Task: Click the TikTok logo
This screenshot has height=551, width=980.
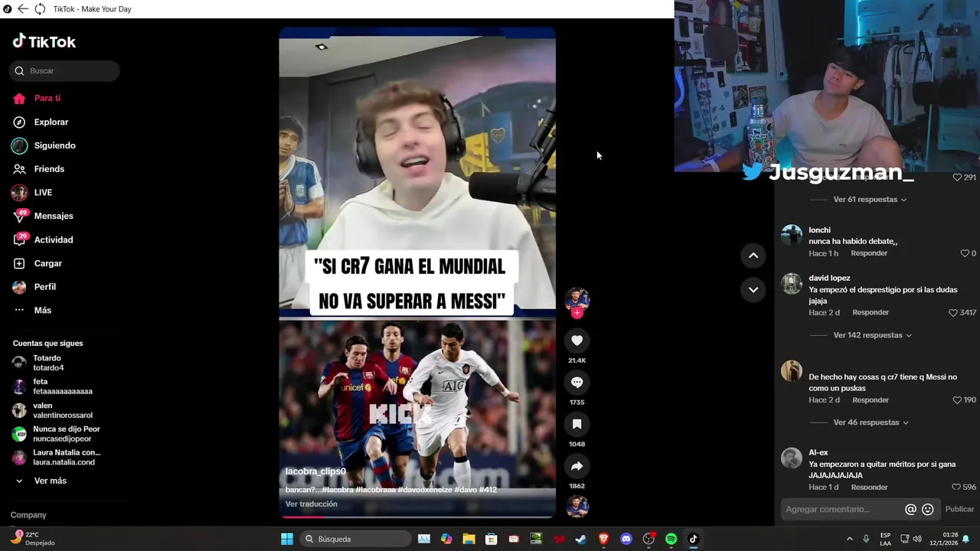Action: tap(44, 41)
